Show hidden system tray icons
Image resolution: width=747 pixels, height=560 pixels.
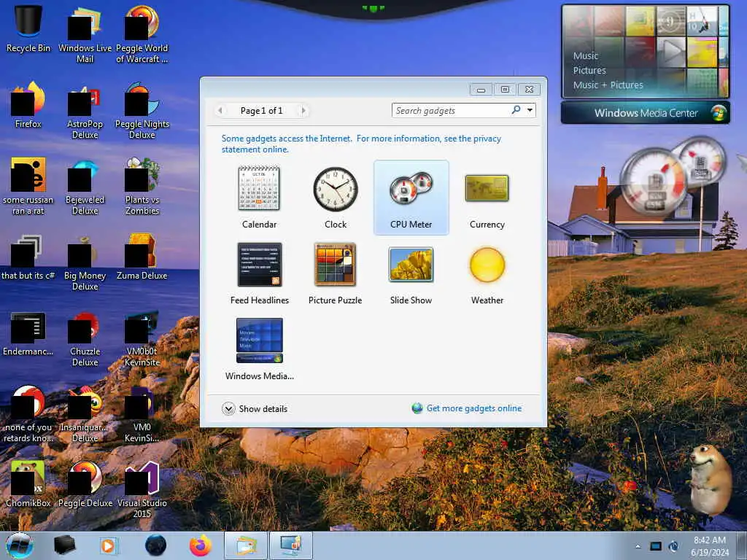coord(638,546)
